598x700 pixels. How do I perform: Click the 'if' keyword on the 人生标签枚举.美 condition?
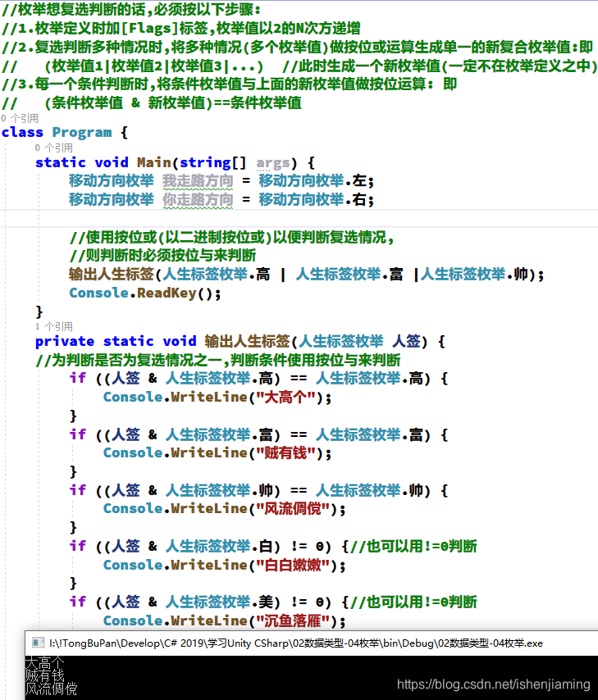77,602
